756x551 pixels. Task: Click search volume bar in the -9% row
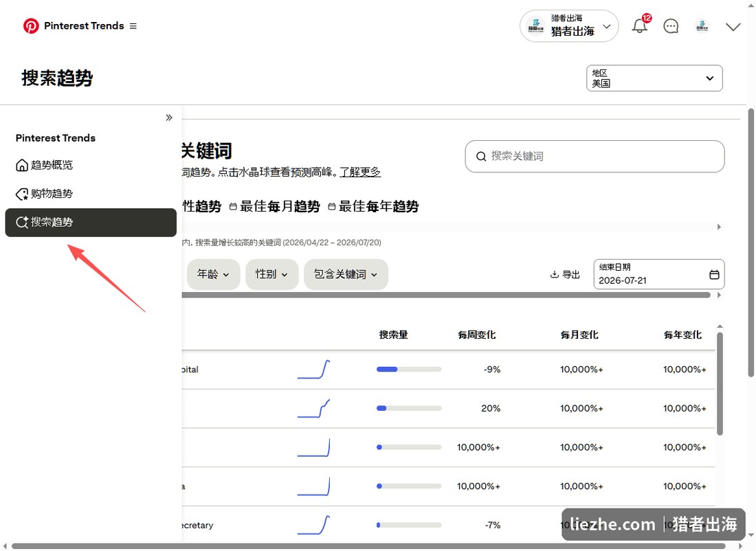point(409,369)
